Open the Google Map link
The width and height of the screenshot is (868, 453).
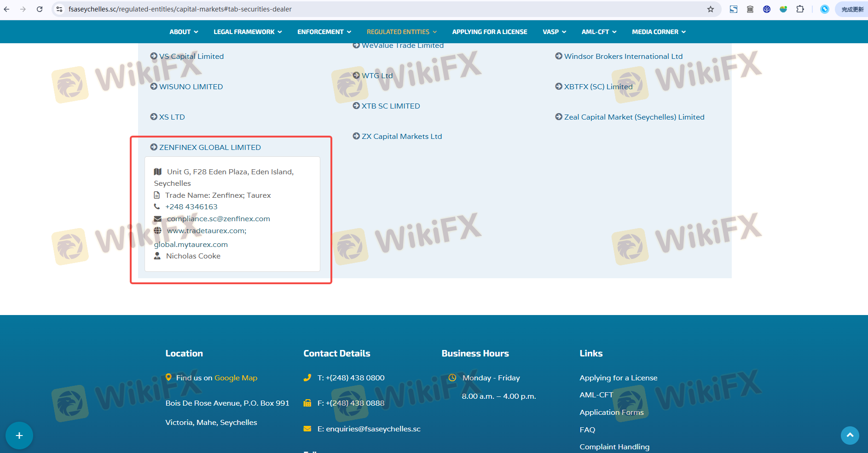click(x=236, y=378)
